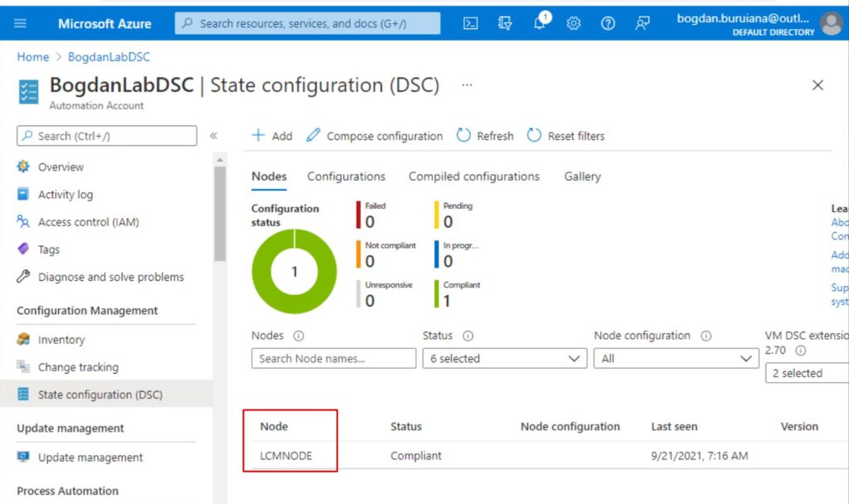Sort by Version column header
849x504 pixels.
coord(799,427)
